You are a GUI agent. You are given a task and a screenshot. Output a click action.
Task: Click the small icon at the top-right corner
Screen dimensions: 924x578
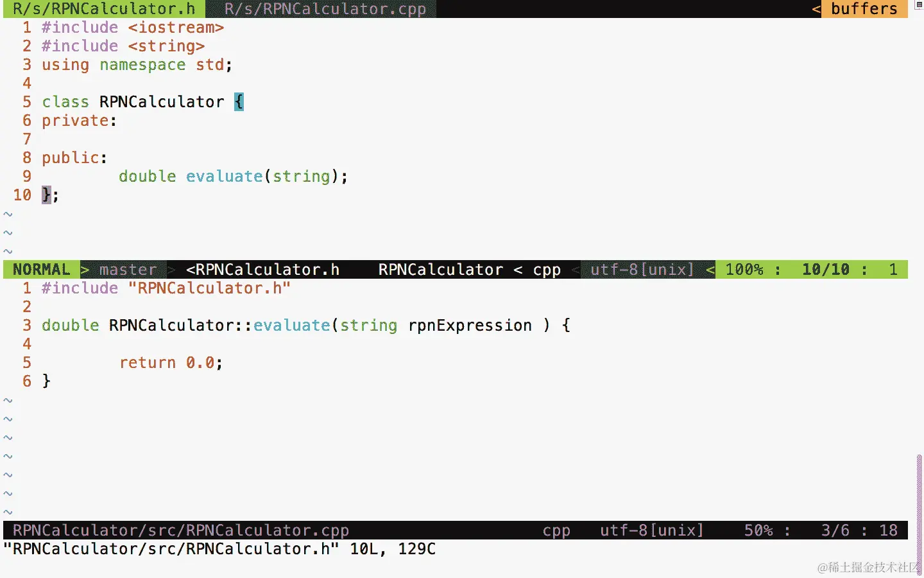tap(918, 4)
